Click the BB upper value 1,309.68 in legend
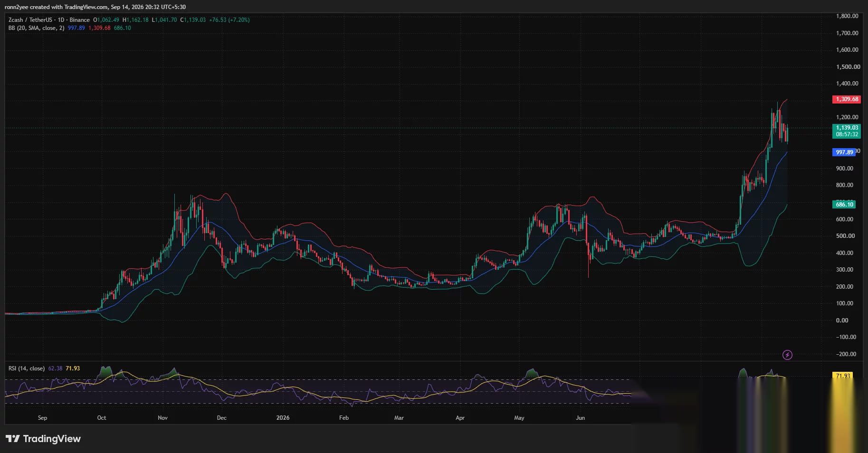The height and width of the screenshot is (453, 868). (99, 28)
